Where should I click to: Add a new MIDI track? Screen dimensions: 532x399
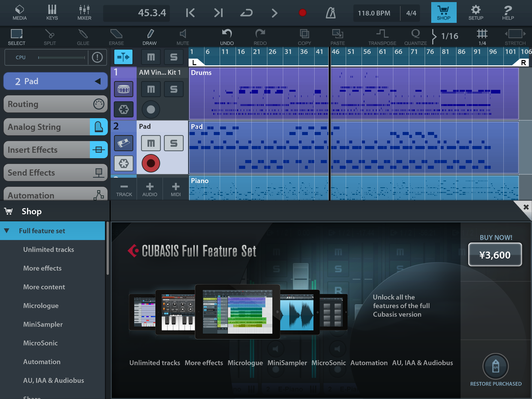(176, 189)
